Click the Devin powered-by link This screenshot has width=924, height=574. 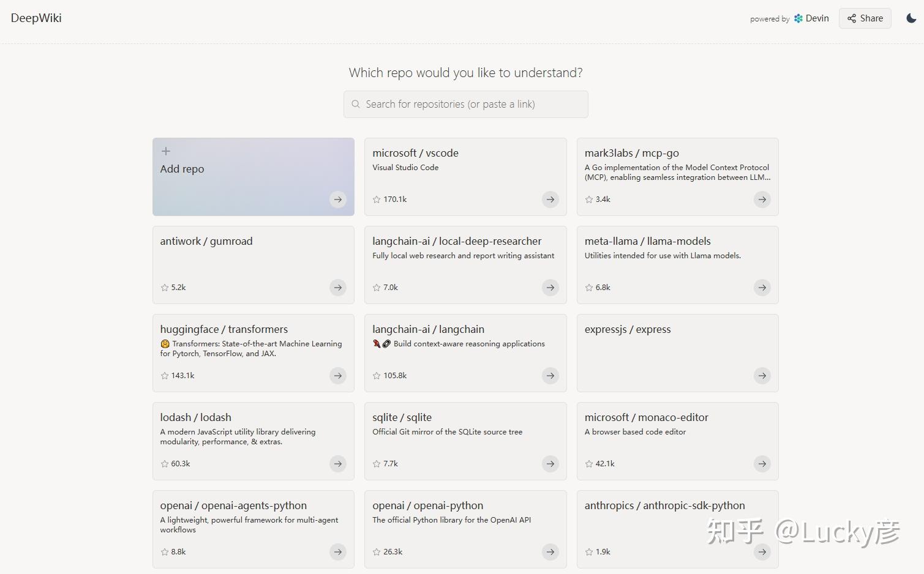point(811,18)
